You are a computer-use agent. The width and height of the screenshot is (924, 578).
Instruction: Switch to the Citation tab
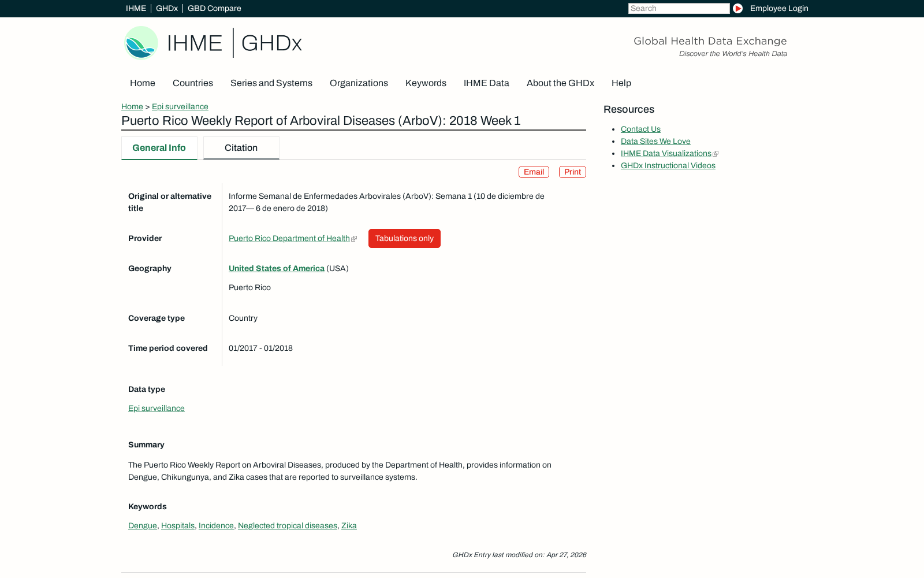[x=241, y=148]
